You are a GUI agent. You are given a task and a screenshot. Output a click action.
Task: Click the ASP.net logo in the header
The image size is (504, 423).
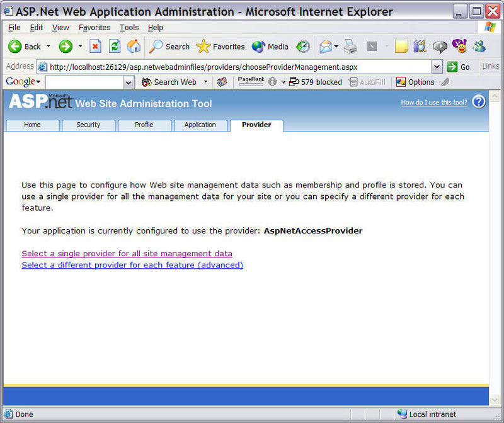(x=40, y=101)
